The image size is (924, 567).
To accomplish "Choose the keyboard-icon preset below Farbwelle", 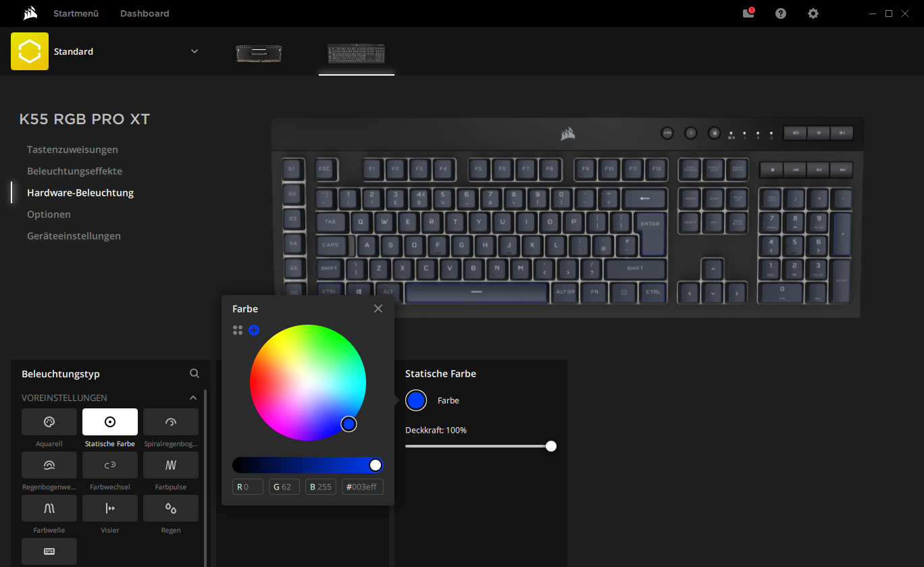I will point(49,551).
